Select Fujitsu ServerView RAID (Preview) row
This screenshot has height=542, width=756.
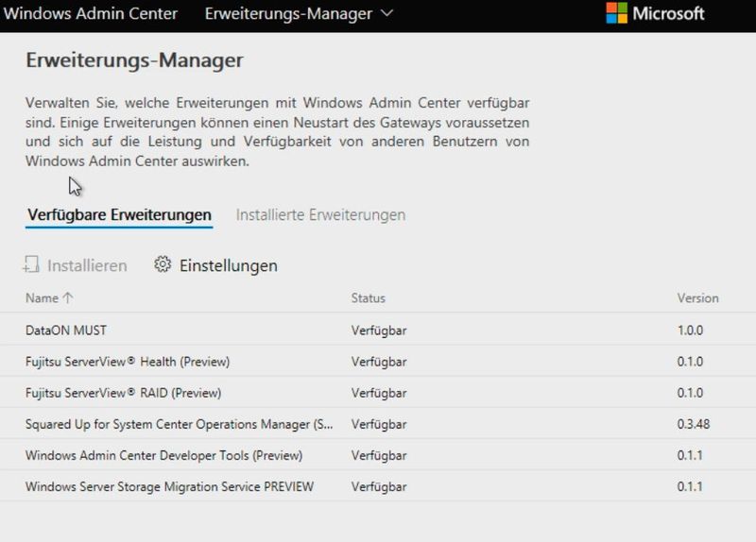pyautogui.click(x=378, y=392)
